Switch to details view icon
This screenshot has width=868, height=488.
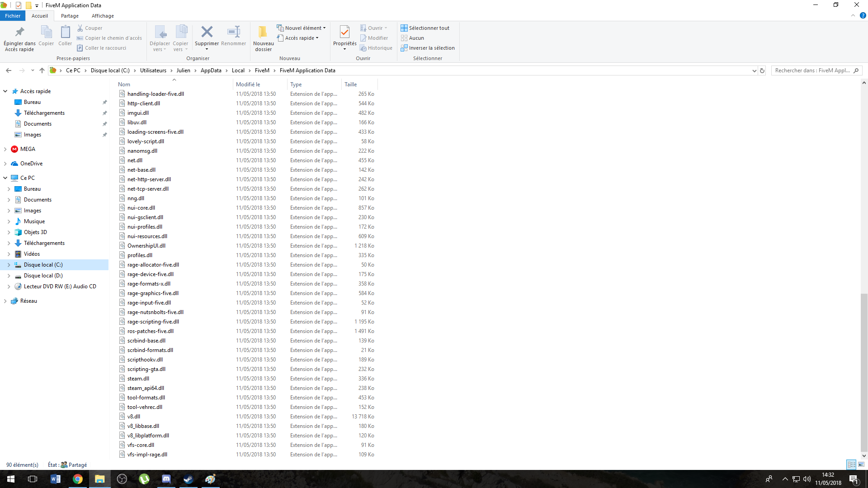pyautogui.click(x=851, y=465)
